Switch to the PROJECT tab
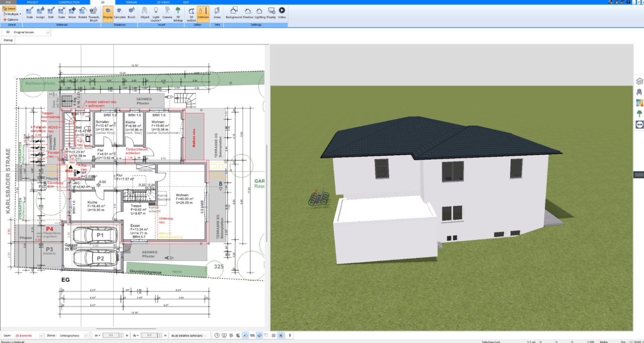Viewport: 644px width, 343px height. (33, 2)
